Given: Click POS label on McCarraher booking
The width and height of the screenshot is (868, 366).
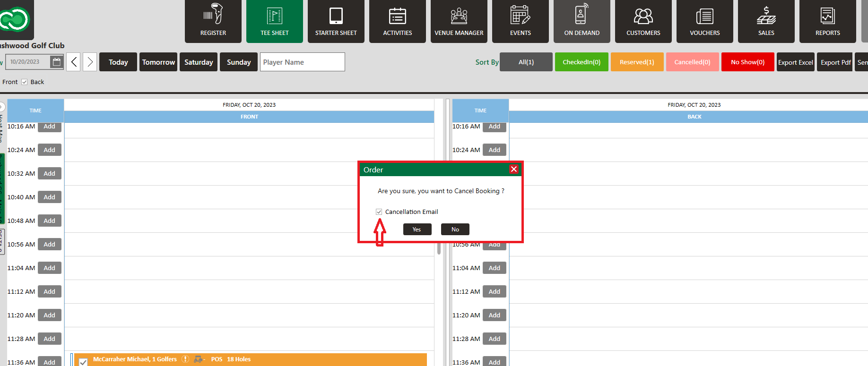Looking at the screenshot, I should click(x=217, y=359).
